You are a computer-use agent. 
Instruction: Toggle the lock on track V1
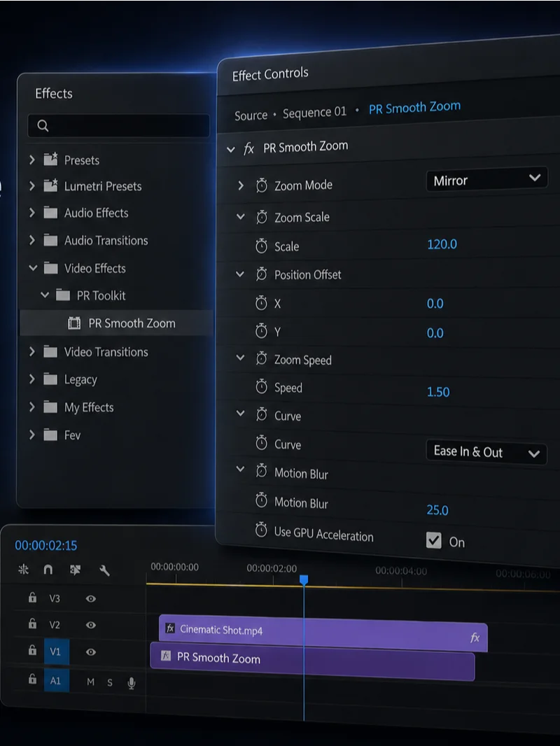(x=32, y=650)
